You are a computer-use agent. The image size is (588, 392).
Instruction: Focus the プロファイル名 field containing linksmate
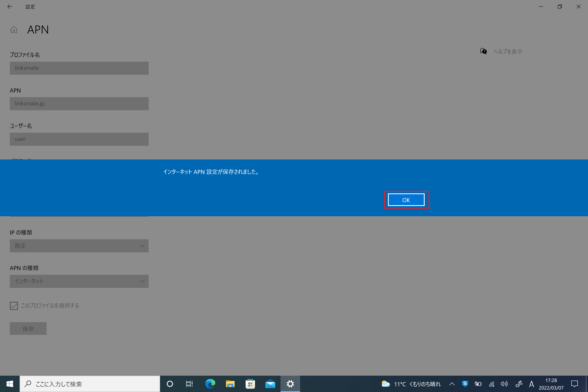click(79, 68)
